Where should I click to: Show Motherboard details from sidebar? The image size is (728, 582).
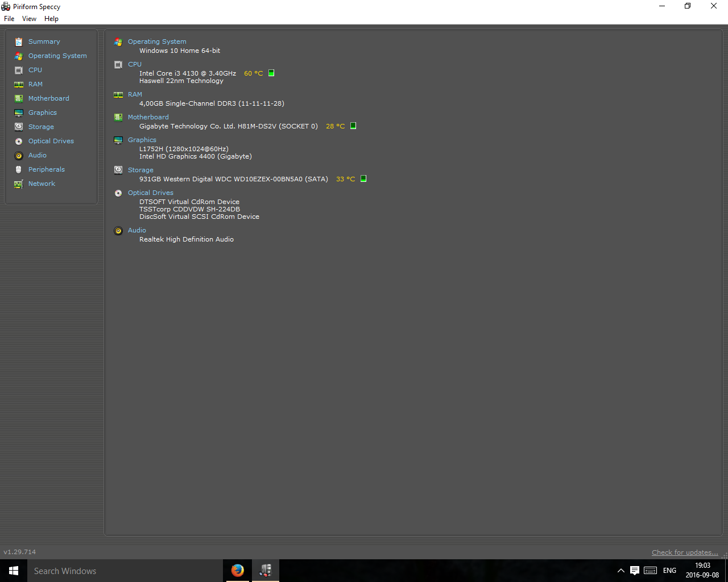coord(49,98)
